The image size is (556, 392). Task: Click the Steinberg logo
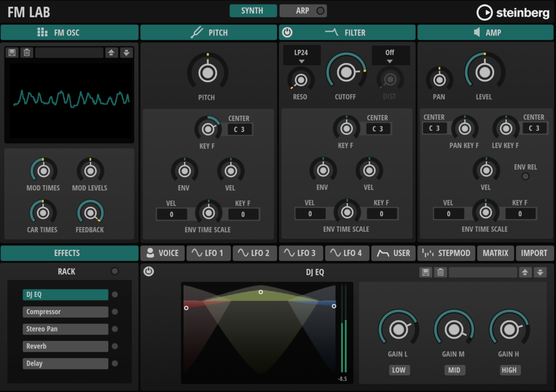tap(513, 12)
